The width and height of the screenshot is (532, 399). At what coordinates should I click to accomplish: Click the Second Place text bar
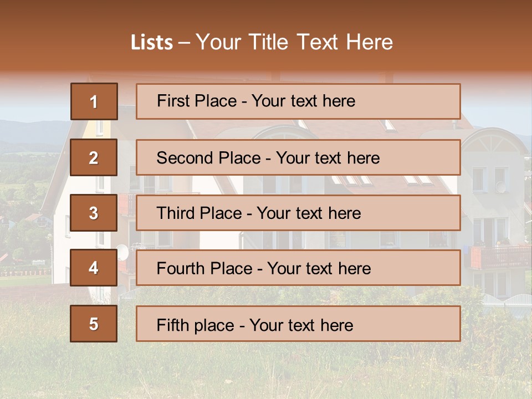pos(298,157)
